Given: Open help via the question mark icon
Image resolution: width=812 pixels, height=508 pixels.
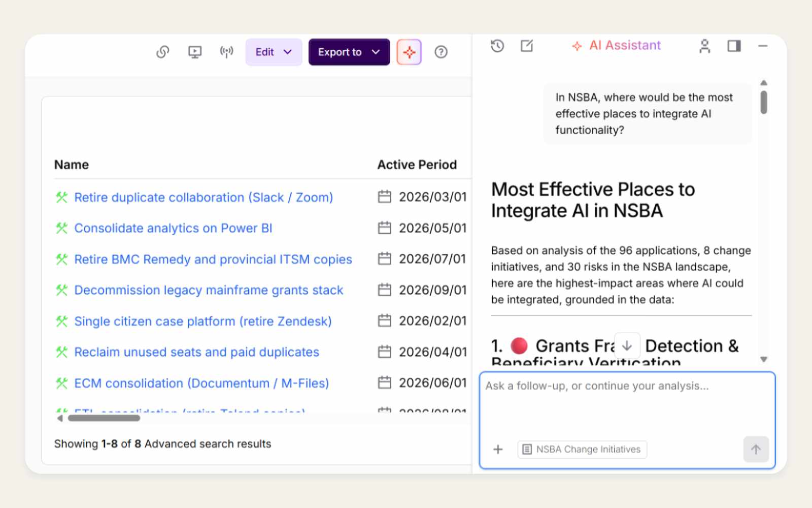Looking at the screenshot, I should click(441, 52).
